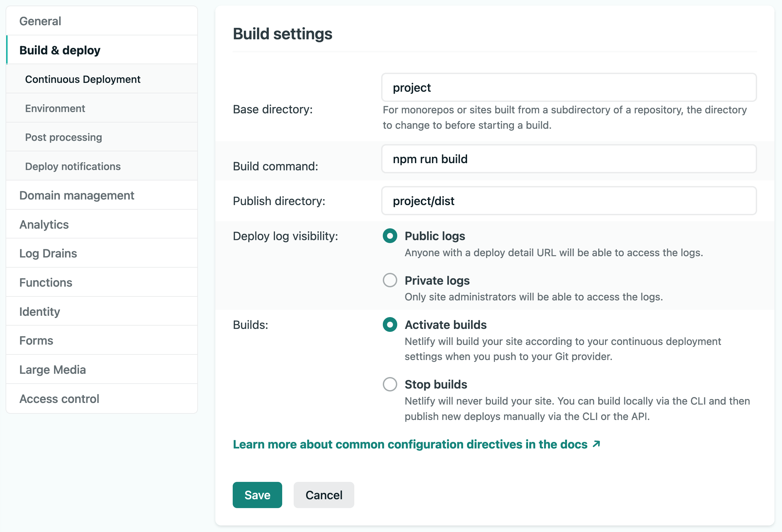782x532 pixels.
Task: Go to Log Drains settings
Action: 48,253
